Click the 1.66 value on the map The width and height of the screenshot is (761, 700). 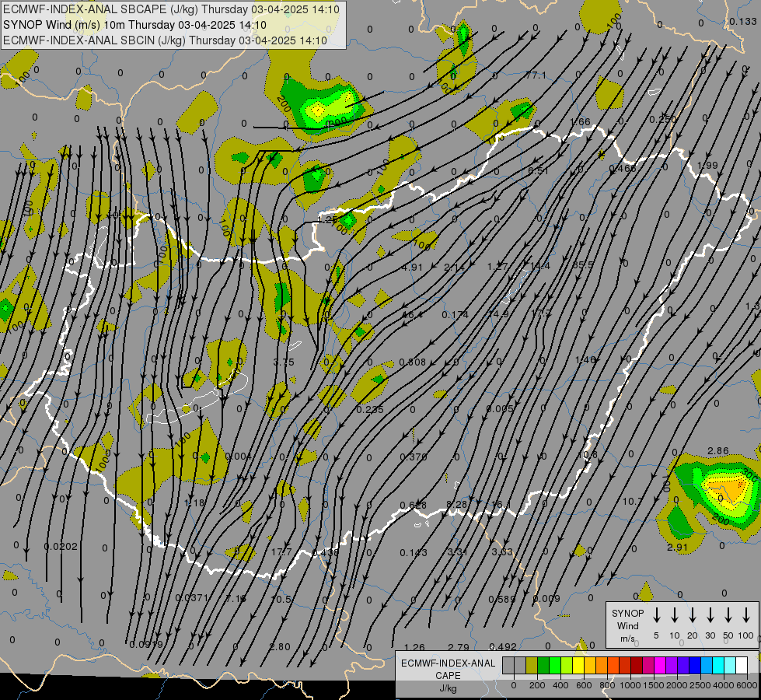pyautogui.click(x=580, y=122)
